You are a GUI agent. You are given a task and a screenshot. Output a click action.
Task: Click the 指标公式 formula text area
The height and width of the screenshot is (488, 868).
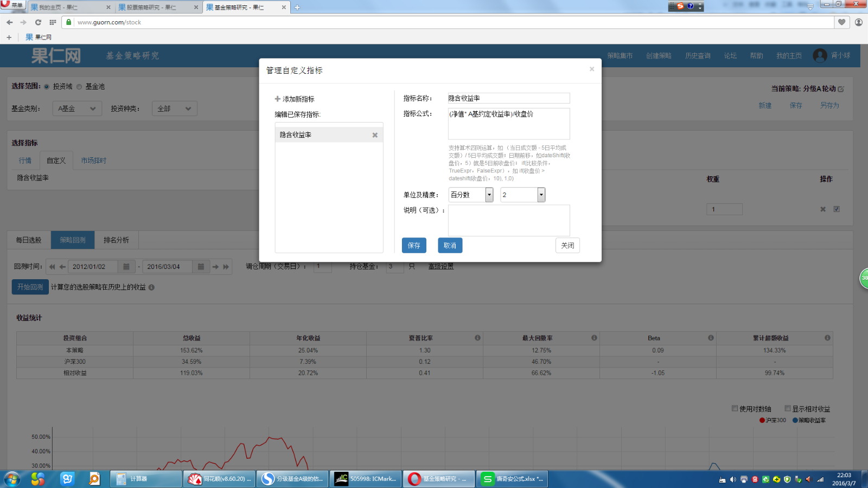(x=508, y=124)
